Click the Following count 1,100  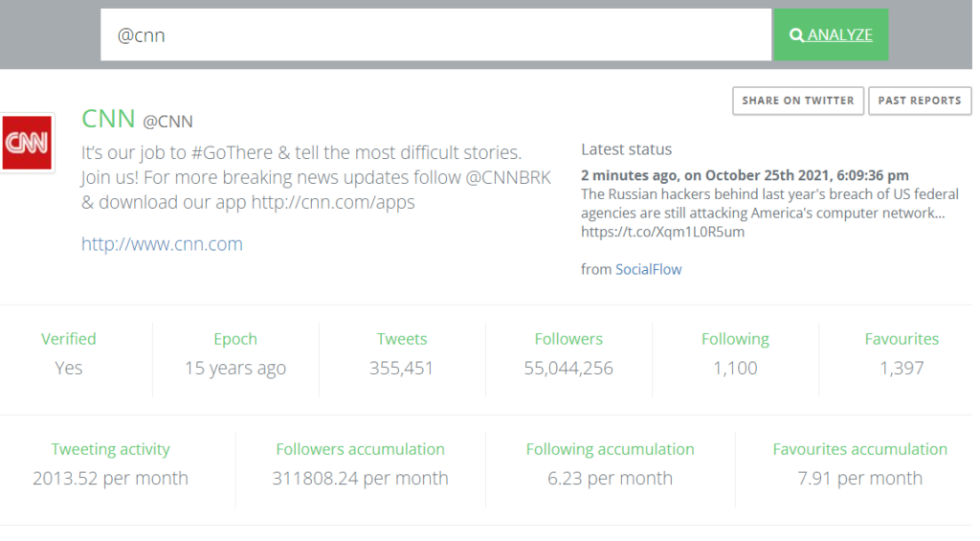(735, 368)
